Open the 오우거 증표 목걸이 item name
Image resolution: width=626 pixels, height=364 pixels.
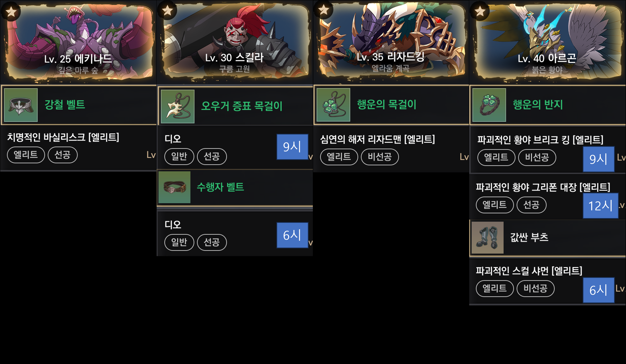[x=242, y=106]
